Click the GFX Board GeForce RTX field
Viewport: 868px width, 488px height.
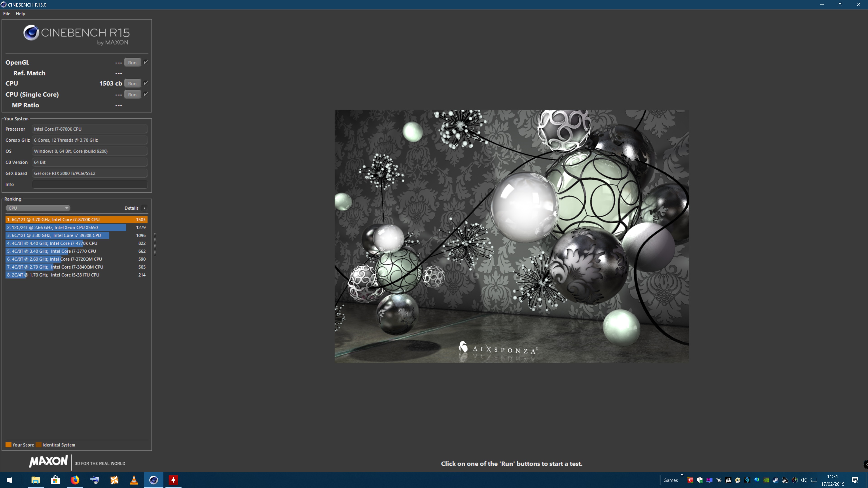tap(90, 174)
